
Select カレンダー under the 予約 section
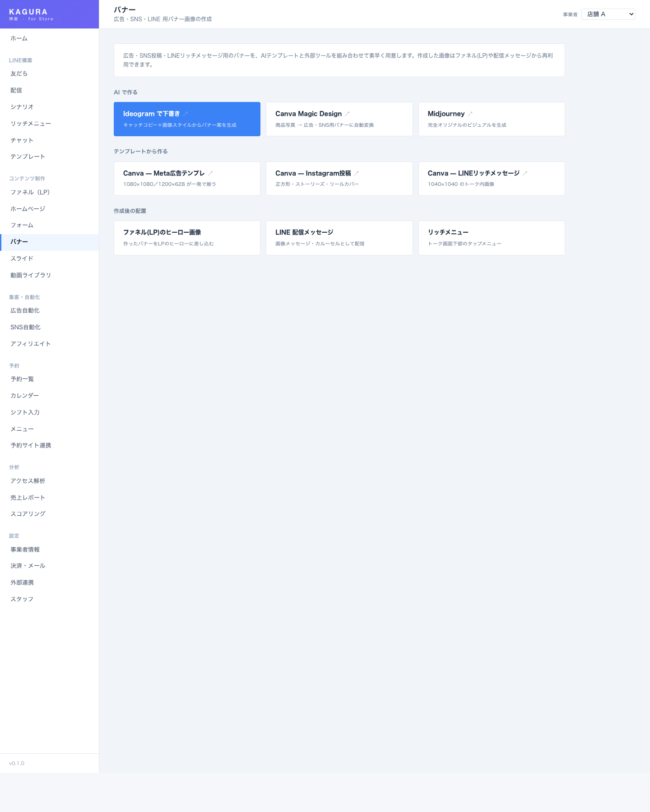tap(25, 396)
